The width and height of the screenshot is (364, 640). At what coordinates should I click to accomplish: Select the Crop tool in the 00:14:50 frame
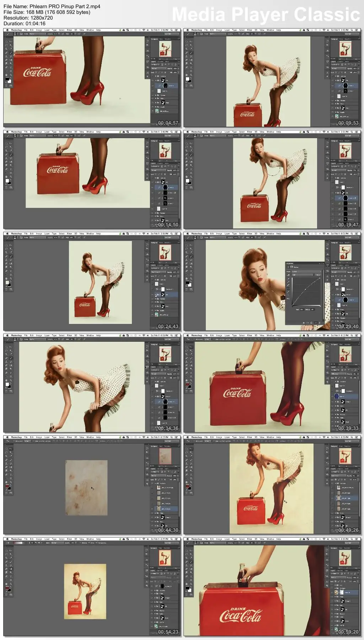point(6,151)
